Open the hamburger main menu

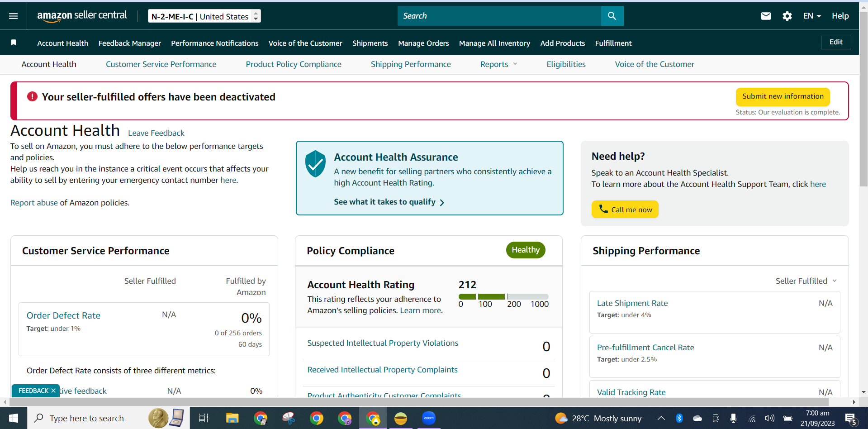(14, 16)
